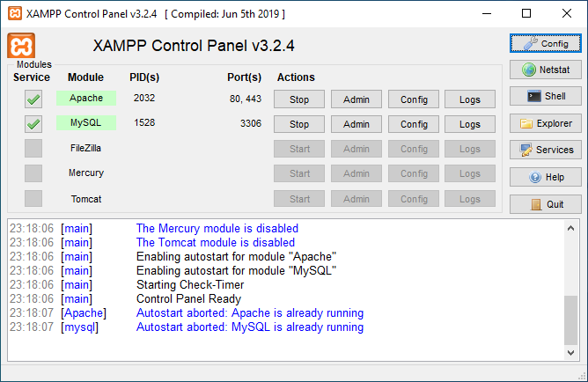Open the Help button

tap(545, 177)
